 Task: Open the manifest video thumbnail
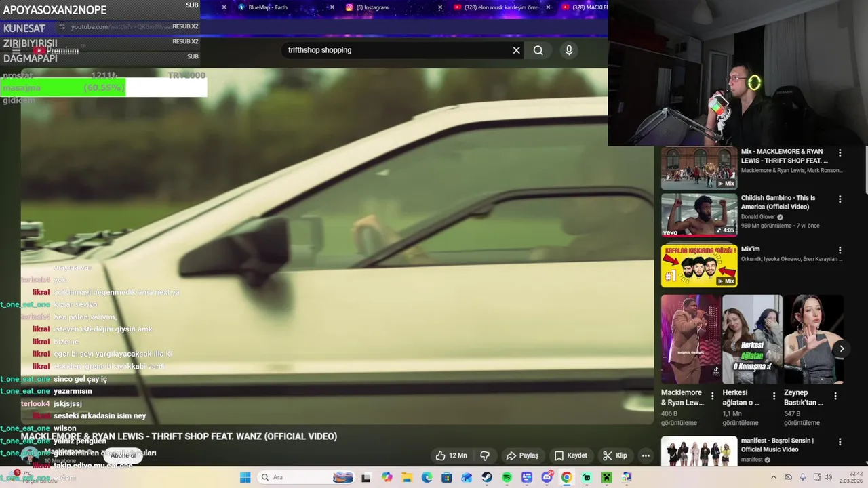tap(699, 451)
